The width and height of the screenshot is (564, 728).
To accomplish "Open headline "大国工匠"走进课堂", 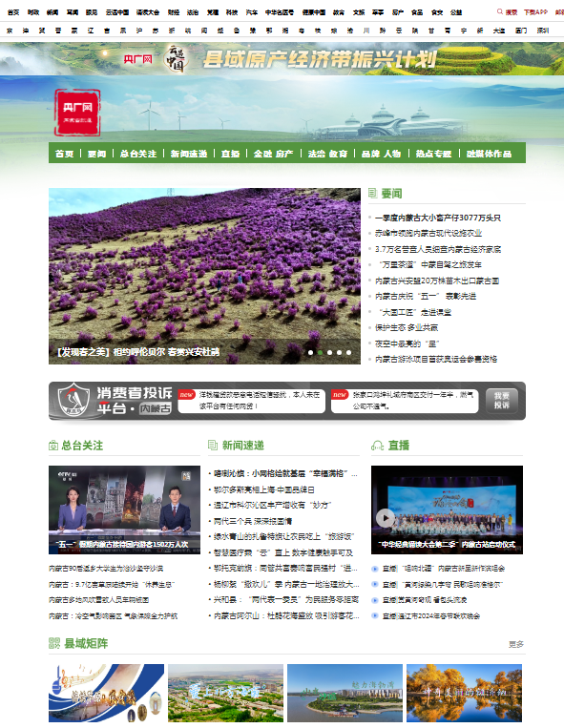I will tap(415, 312).
